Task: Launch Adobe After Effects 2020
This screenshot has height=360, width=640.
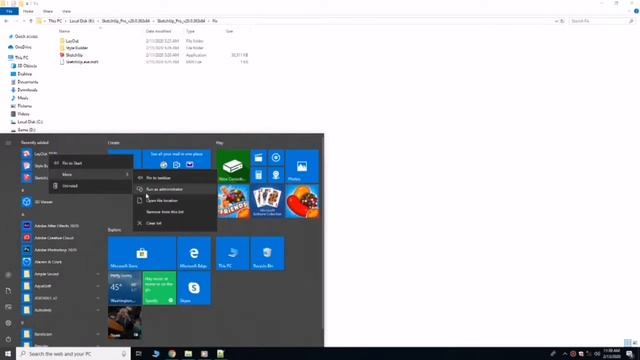Action: tap(61, 226)
